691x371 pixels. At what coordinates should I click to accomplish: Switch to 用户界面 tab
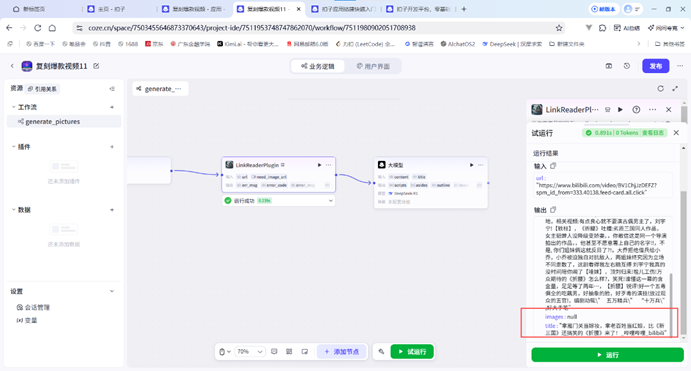point(373,66)
